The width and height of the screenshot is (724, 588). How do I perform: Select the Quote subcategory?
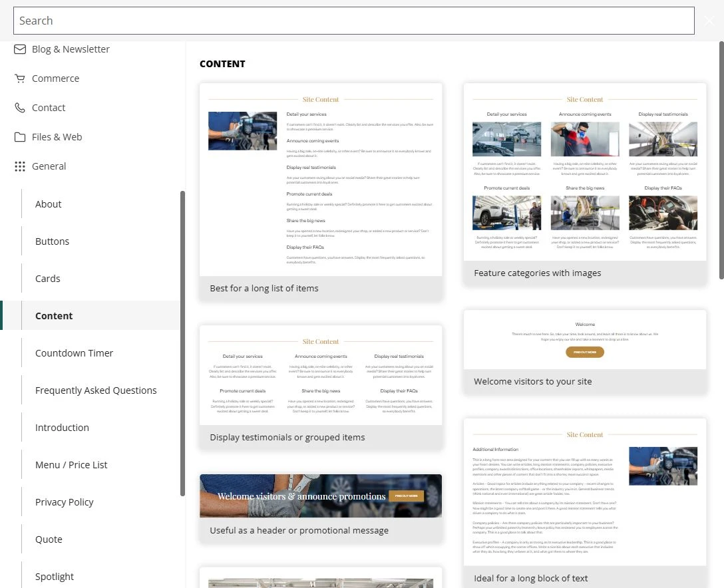49,539
